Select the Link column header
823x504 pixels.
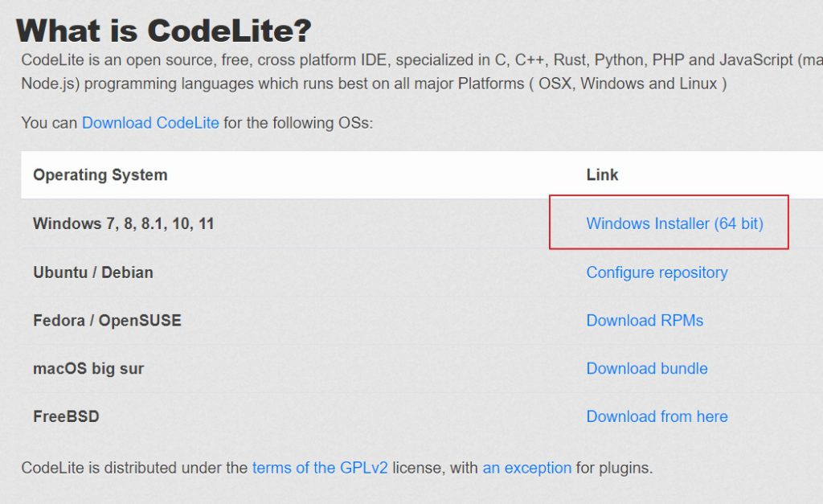601,174
